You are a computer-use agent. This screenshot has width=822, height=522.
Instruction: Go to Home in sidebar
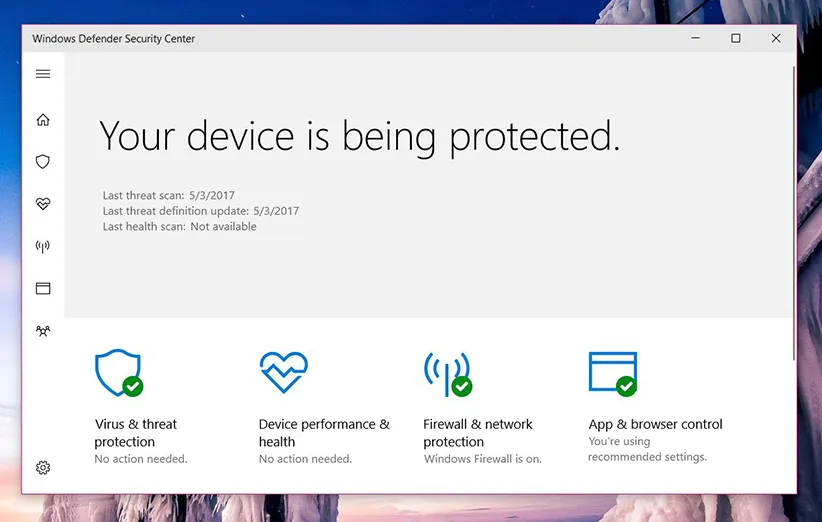43,120
